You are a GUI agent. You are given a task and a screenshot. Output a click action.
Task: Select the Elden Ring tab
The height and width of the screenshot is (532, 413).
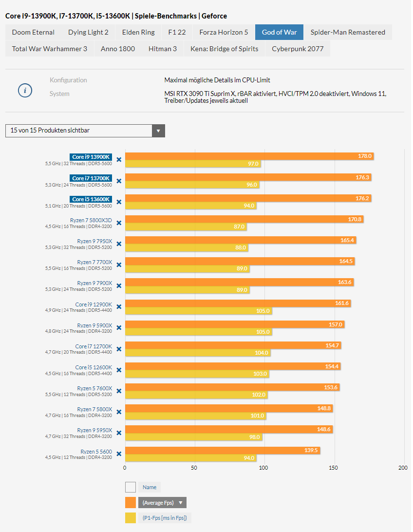tap(138, 32)
